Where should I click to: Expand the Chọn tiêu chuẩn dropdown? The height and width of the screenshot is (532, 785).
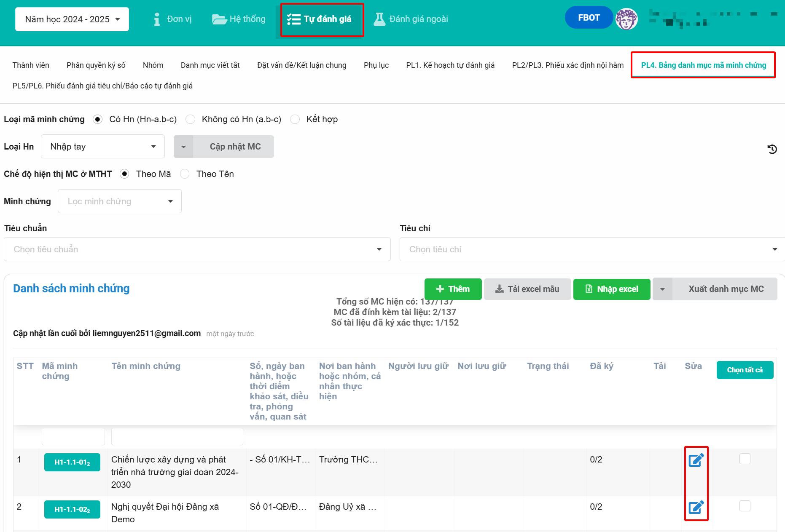click(197, 249)
